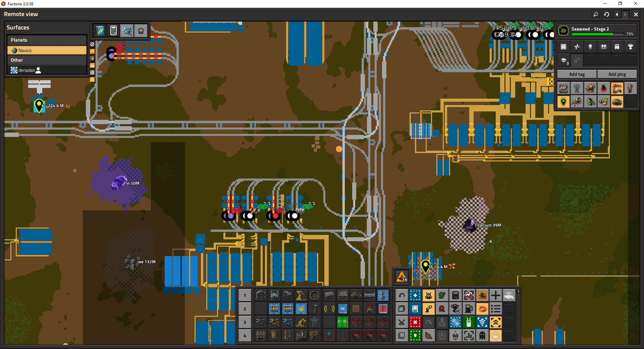Screen dimensions: 644x349
Task: Pick the green upgrade planner
Action: tap(415, 336)
